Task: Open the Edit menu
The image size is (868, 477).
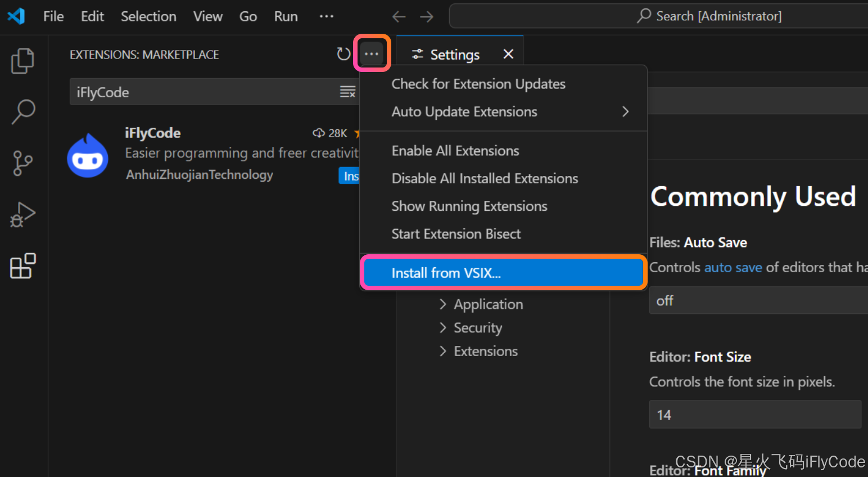Action: click(92, 16)
